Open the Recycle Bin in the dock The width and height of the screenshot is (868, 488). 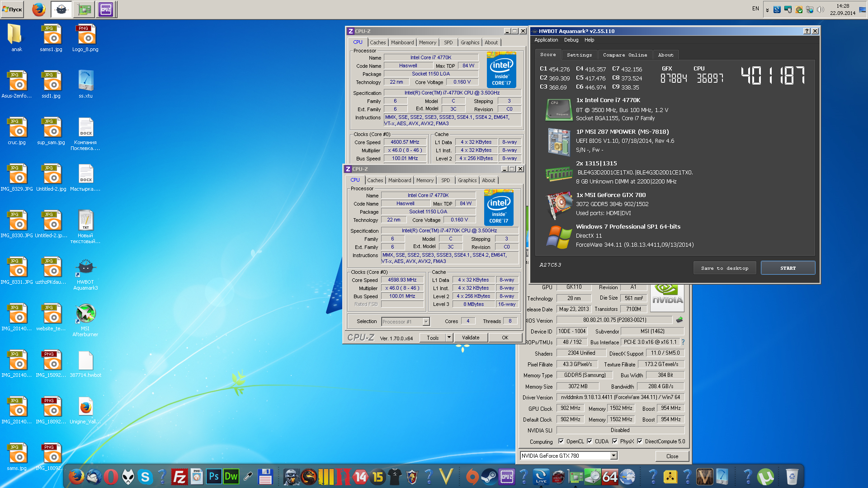click(x=792, y=476)
